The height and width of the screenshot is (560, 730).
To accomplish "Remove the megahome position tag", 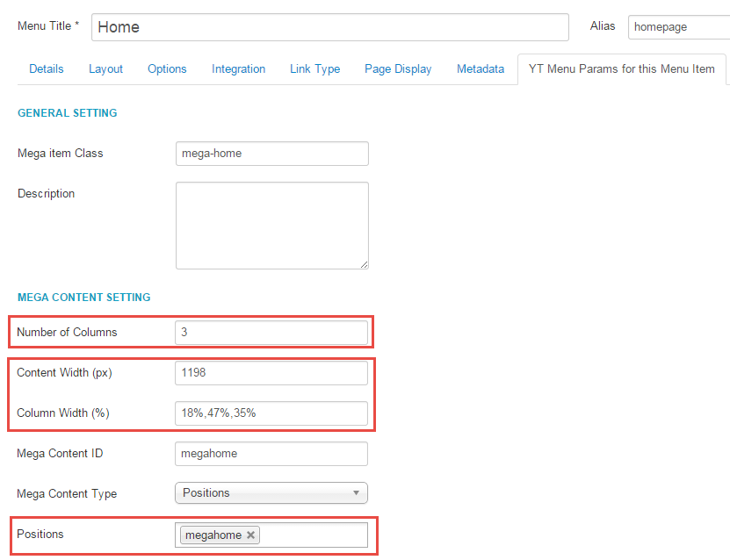I will 250,535.
